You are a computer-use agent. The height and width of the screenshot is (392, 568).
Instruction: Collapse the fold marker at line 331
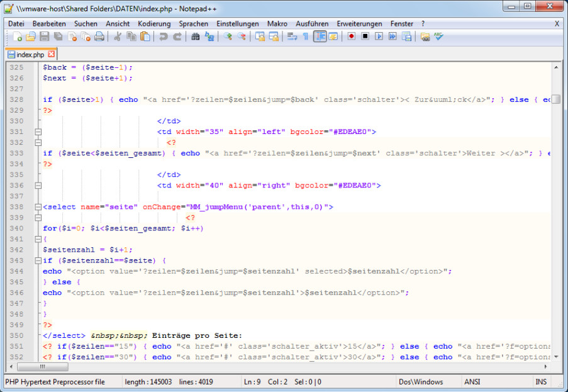pyautogui.click(x=38, y=132)
